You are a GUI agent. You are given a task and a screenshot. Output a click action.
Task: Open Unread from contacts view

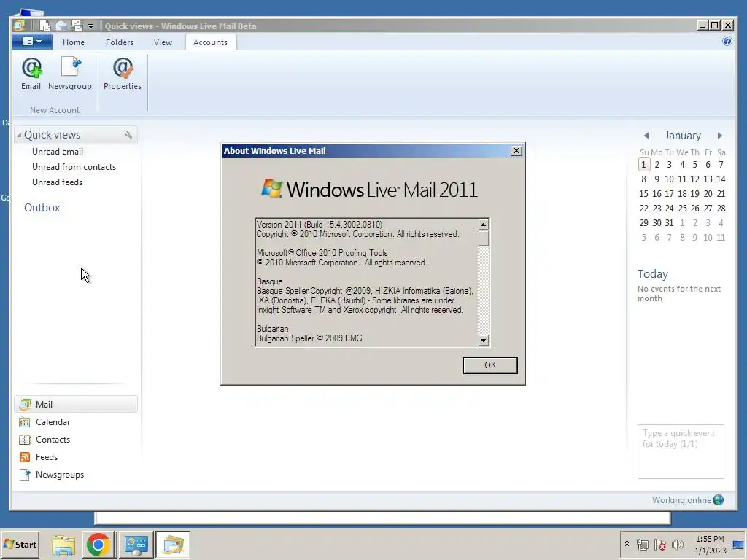[x=74, y=167]
